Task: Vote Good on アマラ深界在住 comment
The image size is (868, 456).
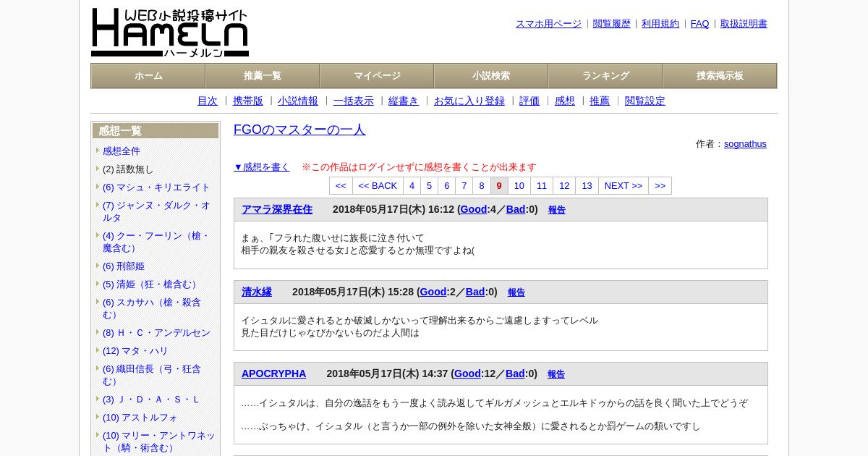Action: pyautogui.click(x=474, y=209)
